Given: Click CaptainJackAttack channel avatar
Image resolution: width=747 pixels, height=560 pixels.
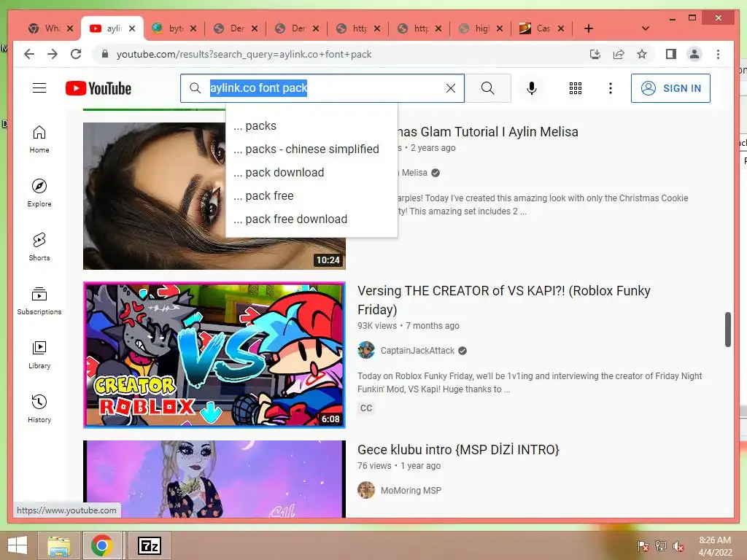Looking at the screenshot, I should [366, 351].
